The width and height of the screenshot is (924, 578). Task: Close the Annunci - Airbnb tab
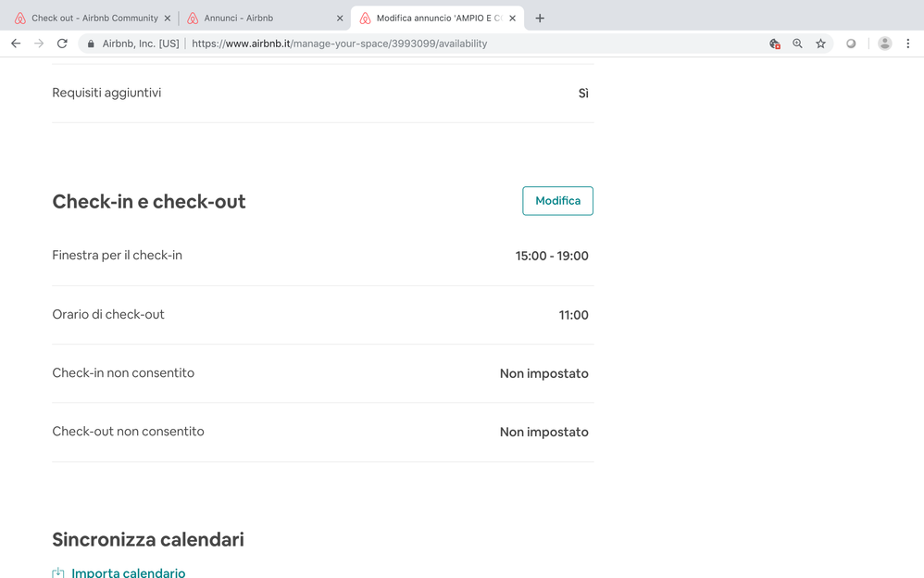[x=340, y=18]
